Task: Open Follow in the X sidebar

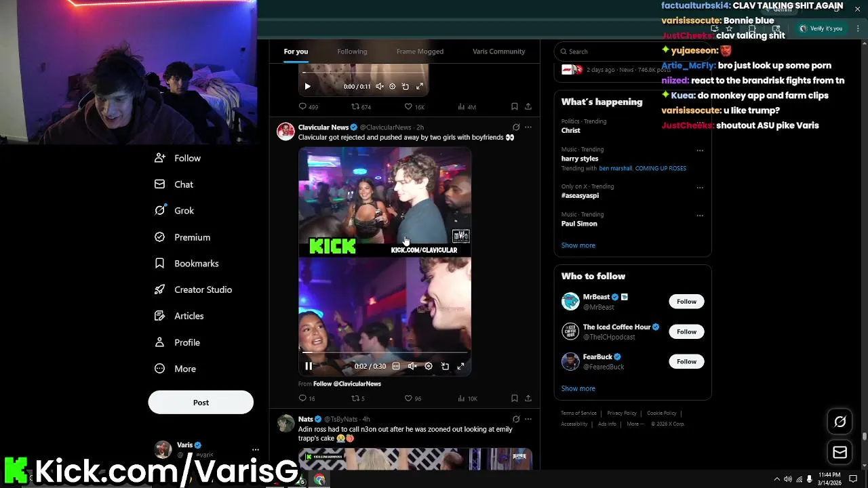Action: (x=178, y=158)
